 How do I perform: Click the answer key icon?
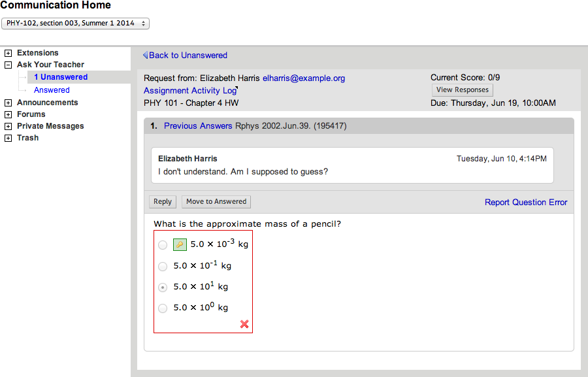tap(180, 244)
